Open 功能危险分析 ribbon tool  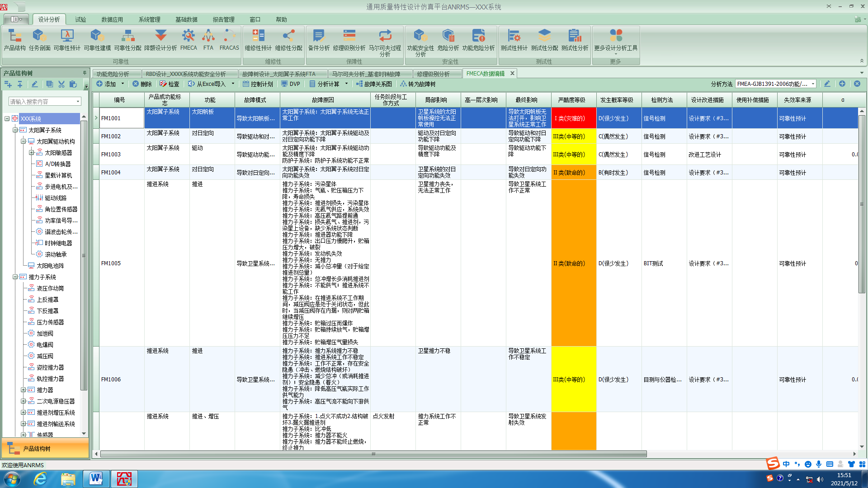click(478, 40)
